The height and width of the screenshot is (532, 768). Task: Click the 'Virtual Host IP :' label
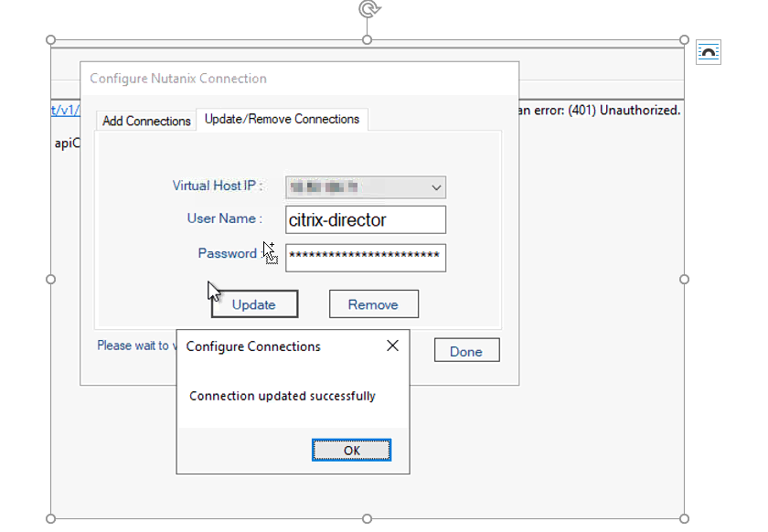[x=218, y=186]
